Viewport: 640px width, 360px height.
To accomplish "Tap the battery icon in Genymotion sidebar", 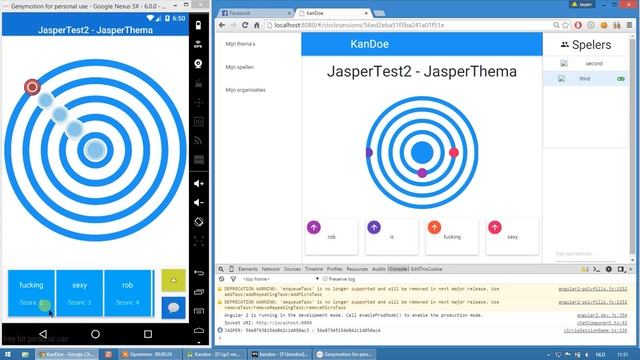I will click(198, 25).
